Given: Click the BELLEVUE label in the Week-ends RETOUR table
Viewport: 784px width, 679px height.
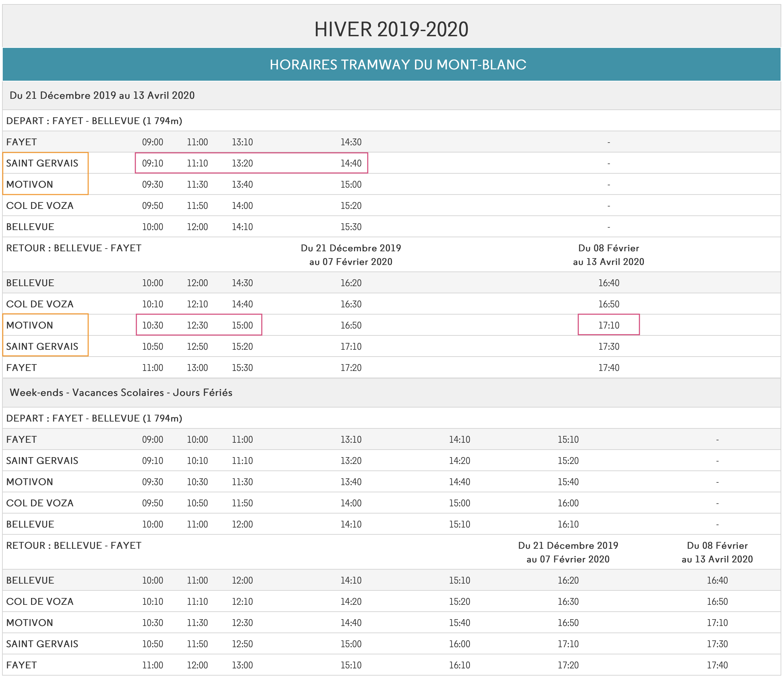Looking at the screenshot, I should (x=30, y=580).
